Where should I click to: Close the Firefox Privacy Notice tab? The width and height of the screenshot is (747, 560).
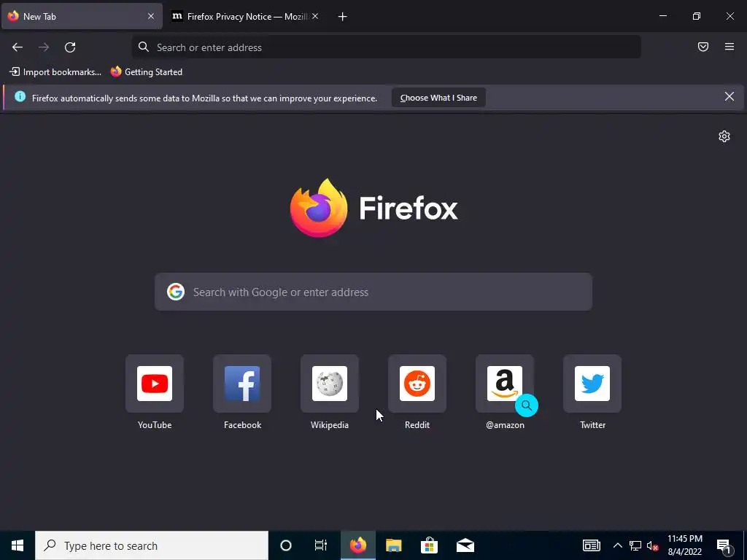point(315,16)
